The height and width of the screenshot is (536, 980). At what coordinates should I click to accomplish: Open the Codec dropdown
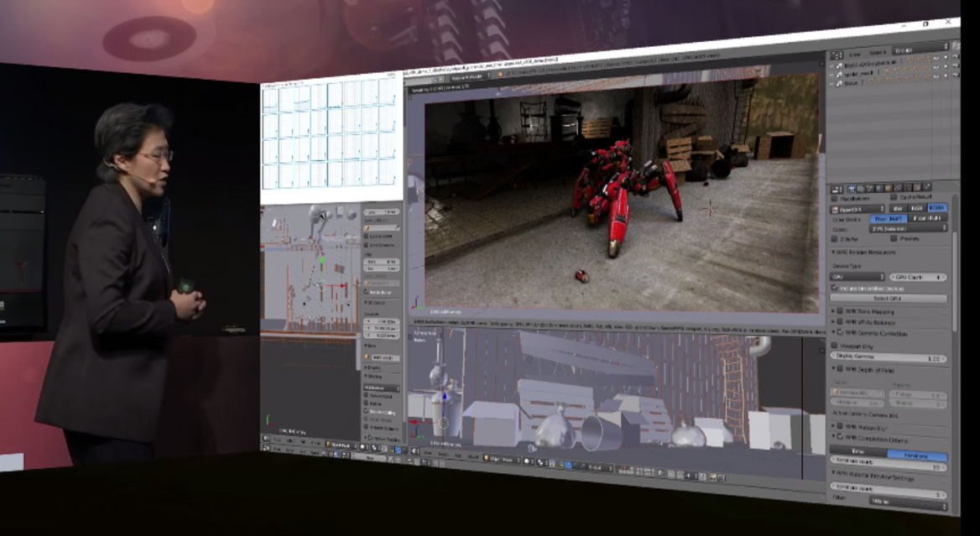pyautogui.click(x=909, y=228)
